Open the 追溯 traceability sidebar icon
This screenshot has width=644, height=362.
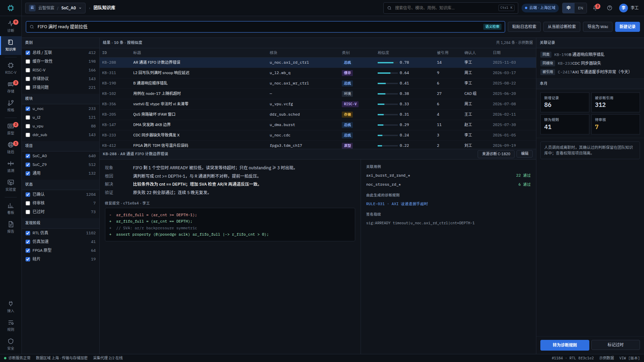[x=11, y=166]
